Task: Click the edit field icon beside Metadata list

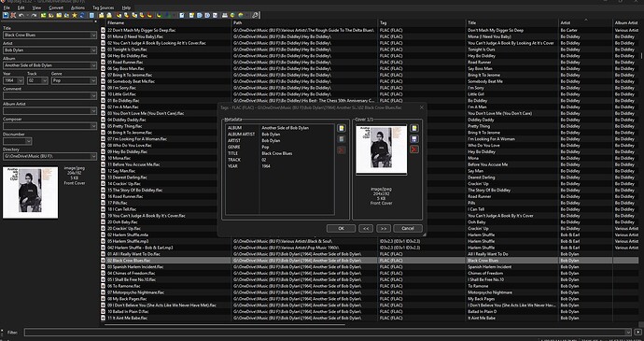Action: [342, 139]
